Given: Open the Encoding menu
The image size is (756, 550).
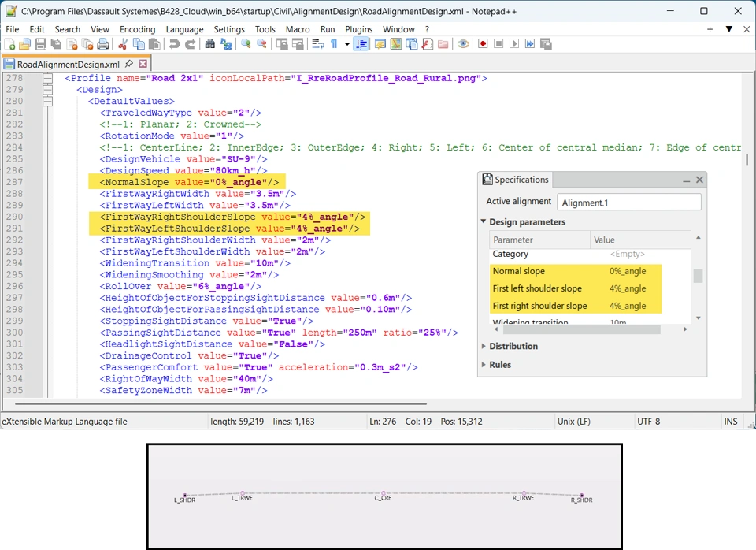Looking at the screenshot, I should [x=137, y=29].
